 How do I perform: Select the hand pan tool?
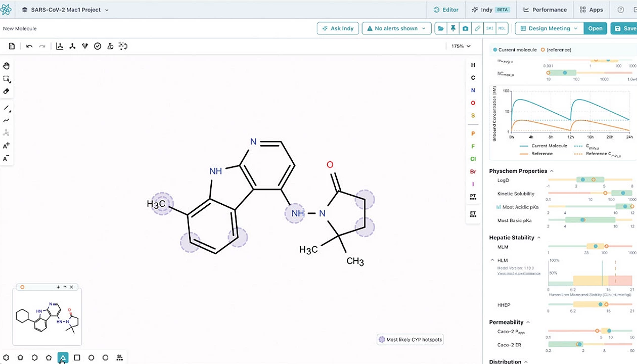point(6,66)
